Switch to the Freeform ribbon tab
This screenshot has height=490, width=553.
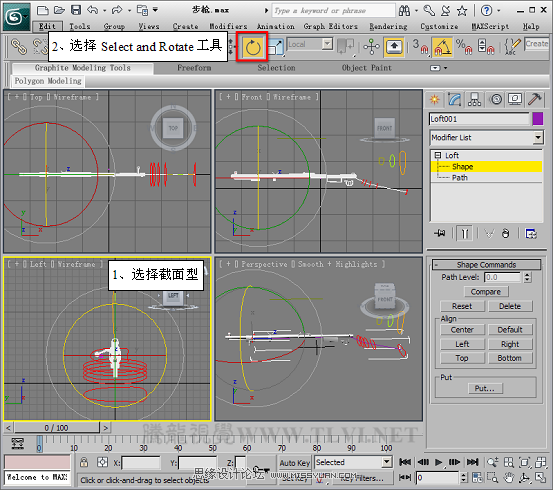tap(194, 68)
